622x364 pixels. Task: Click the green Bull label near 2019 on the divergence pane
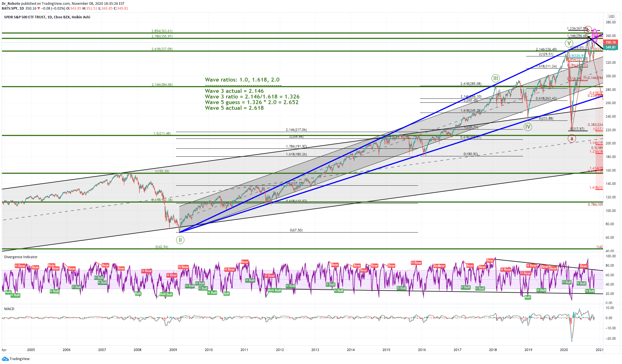(527, 297)
